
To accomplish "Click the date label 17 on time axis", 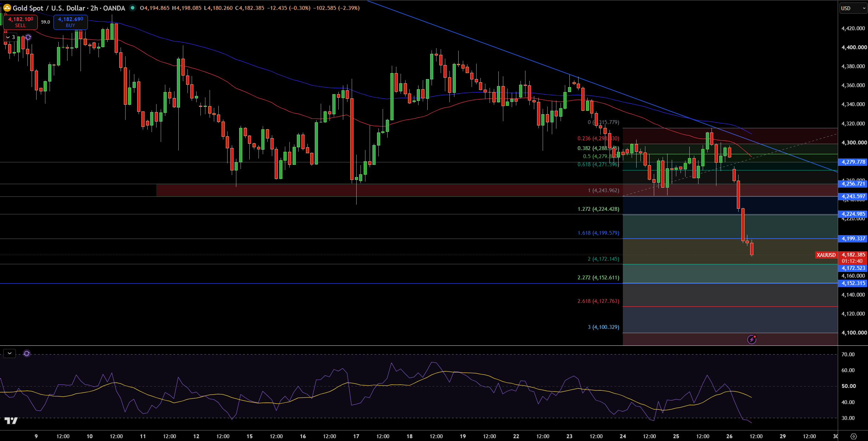I will tap(356, 436).
